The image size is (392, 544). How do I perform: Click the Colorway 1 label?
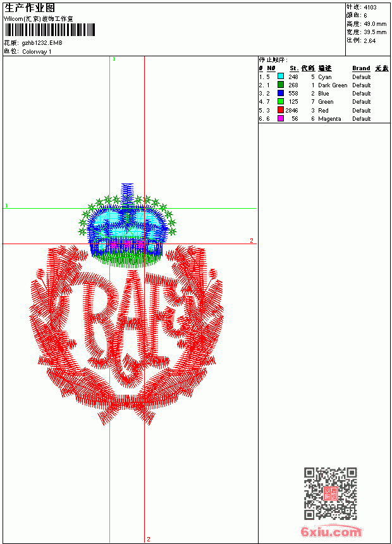[x=37, y=52]
